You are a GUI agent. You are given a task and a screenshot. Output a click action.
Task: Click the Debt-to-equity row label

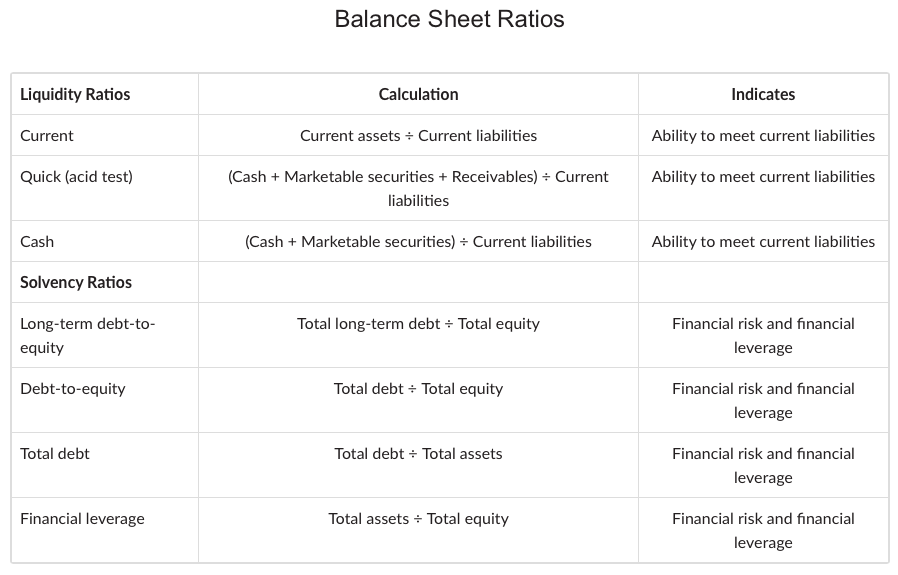73,388
